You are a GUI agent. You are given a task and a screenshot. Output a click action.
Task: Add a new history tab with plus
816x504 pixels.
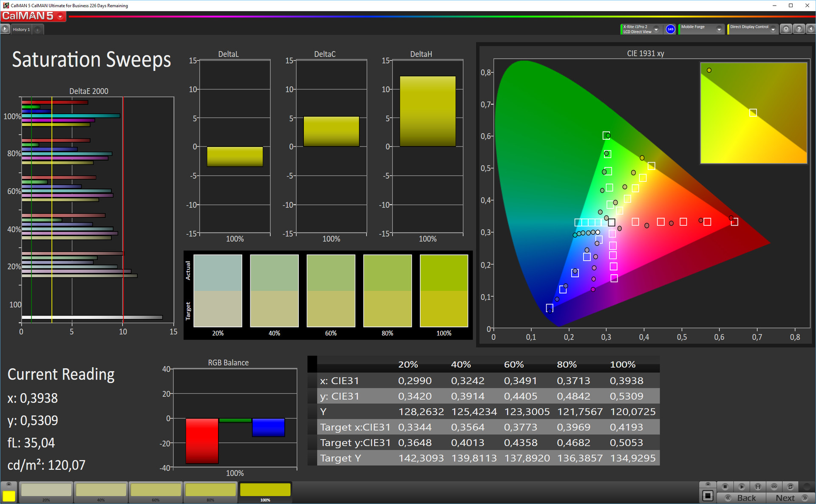(x=37, y=30)
